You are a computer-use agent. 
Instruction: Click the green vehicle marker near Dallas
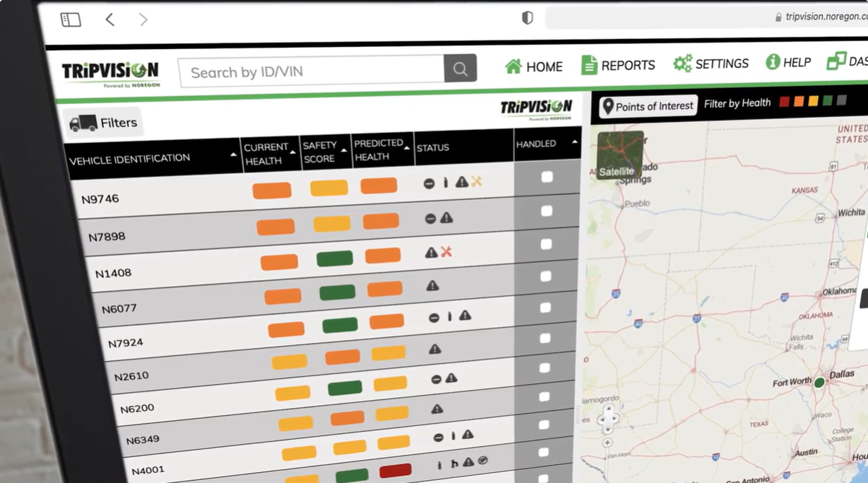coord(820,383)
